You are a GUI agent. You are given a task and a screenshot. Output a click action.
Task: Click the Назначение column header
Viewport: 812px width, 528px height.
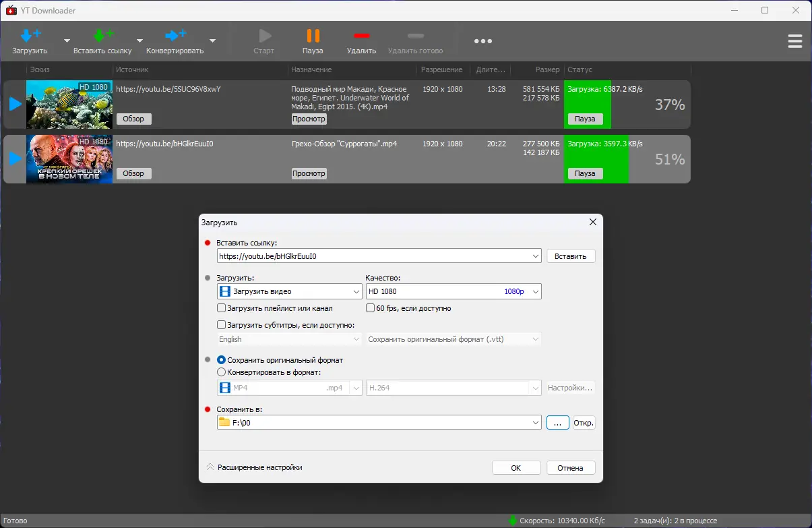point(352,69)
